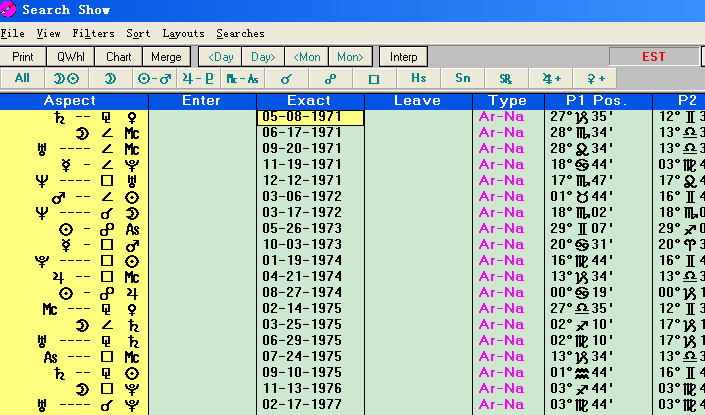
Task: Open the Filters menu
Action: pos(93,33)
